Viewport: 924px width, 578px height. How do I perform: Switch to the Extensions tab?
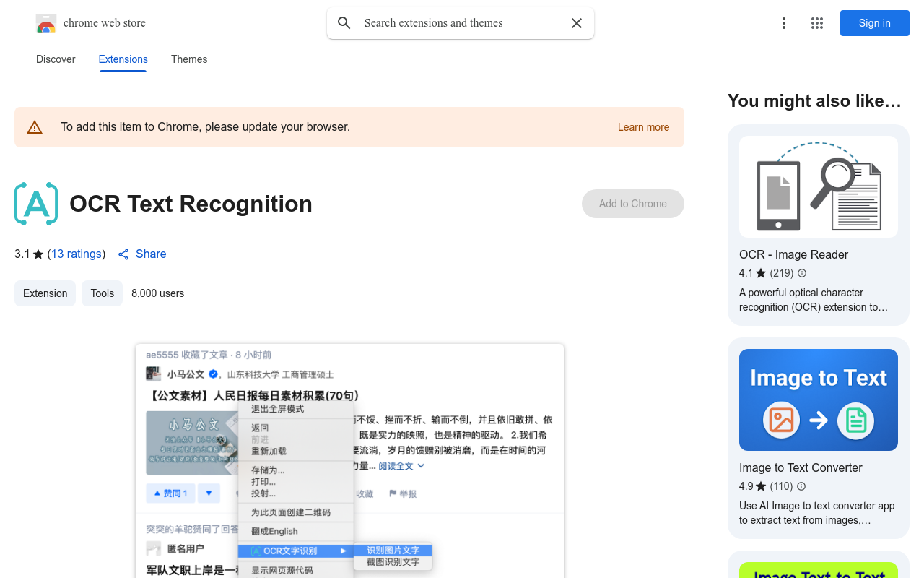tap(123, 59)
